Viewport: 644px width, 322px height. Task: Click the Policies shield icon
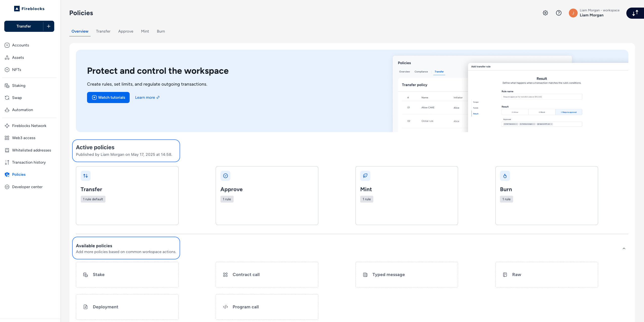point(7,175)
